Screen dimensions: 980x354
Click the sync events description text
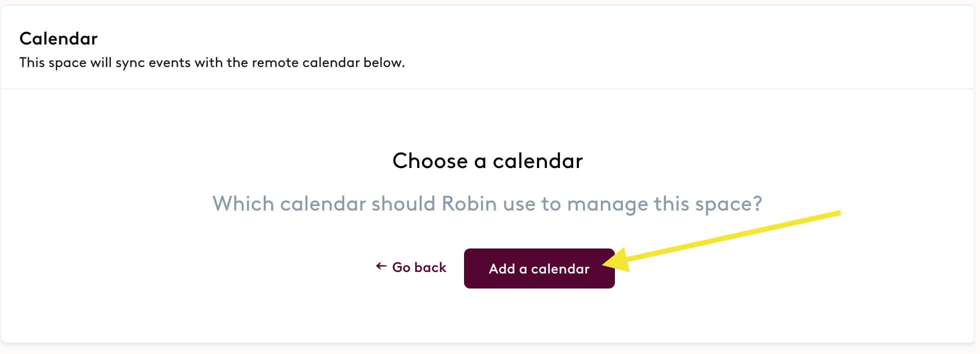tap(212, 62)
